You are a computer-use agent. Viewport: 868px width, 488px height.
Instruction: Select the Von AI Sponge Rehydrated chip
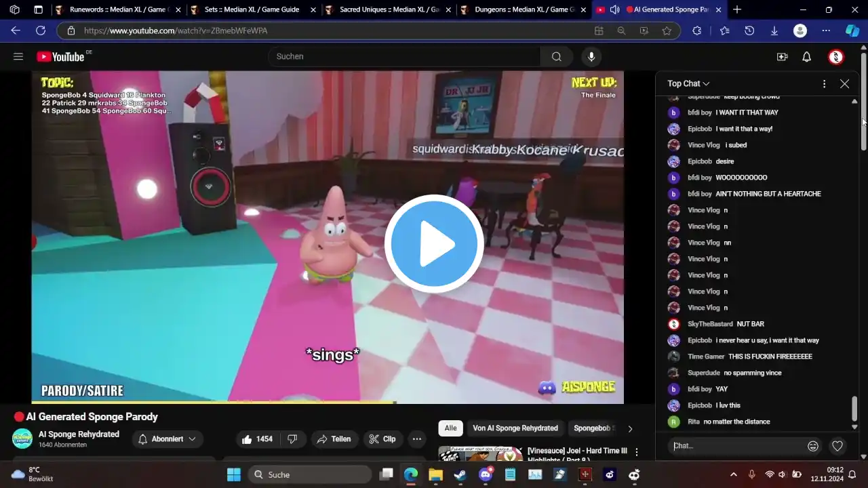[515, 428]
